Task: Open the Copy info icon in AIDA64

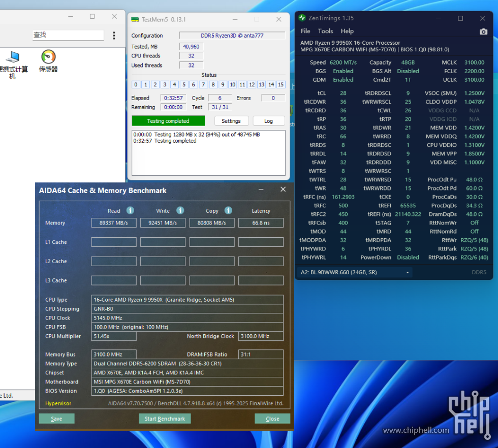Action: (228, 210)
